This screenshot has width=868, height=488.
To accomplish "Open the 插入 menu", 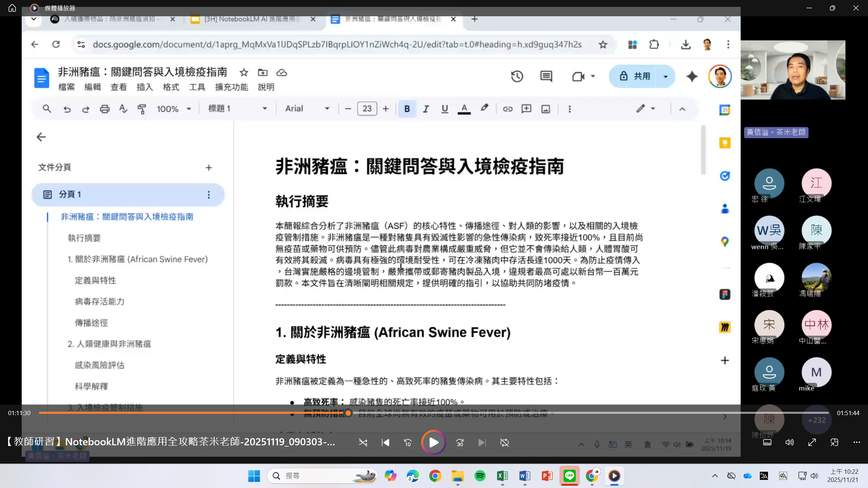I will [x=144, y=87].
